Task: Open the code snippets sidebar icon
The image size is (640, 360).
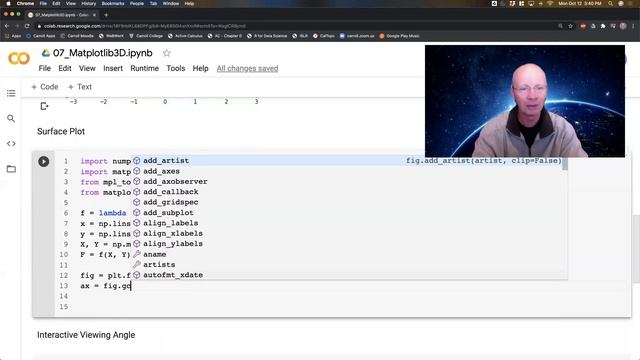Action: [11, 144]
